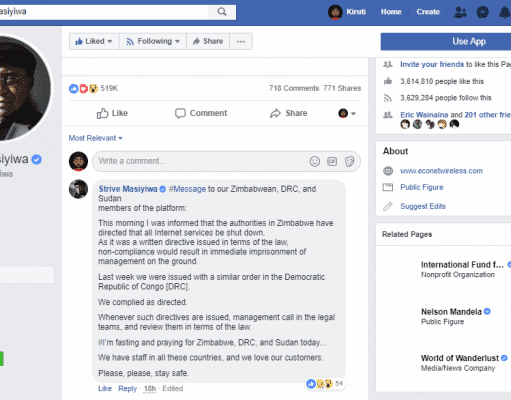View reactions on the comment showing 54

(325, 384)
